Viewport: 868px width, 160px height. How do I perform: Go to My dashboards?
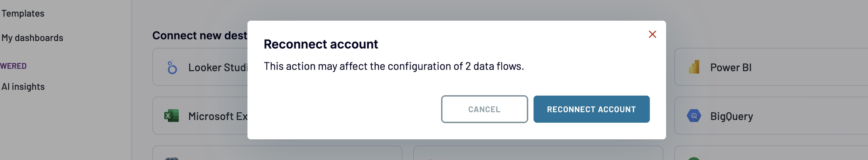tap(32, 38)
